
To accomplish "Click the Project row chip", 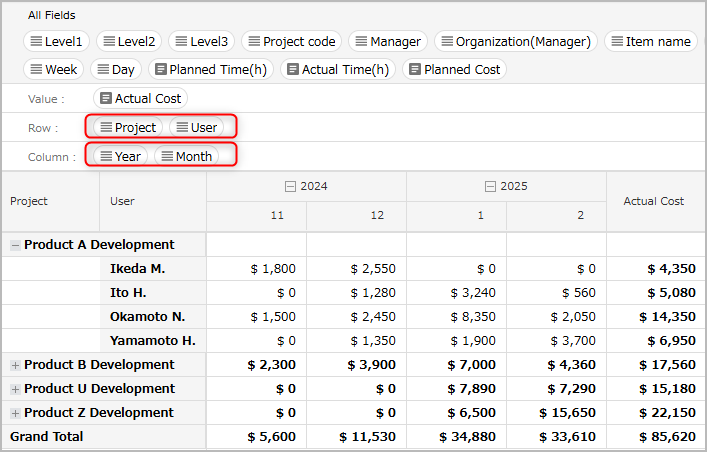I will pyautogui.click(x=128, y=128).
